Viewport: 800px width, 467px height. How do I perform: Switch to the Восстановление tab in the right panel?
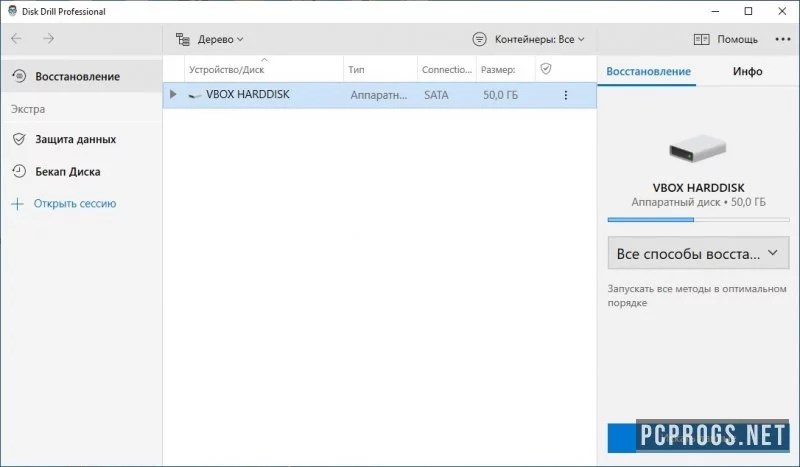(x=648, y=71)
